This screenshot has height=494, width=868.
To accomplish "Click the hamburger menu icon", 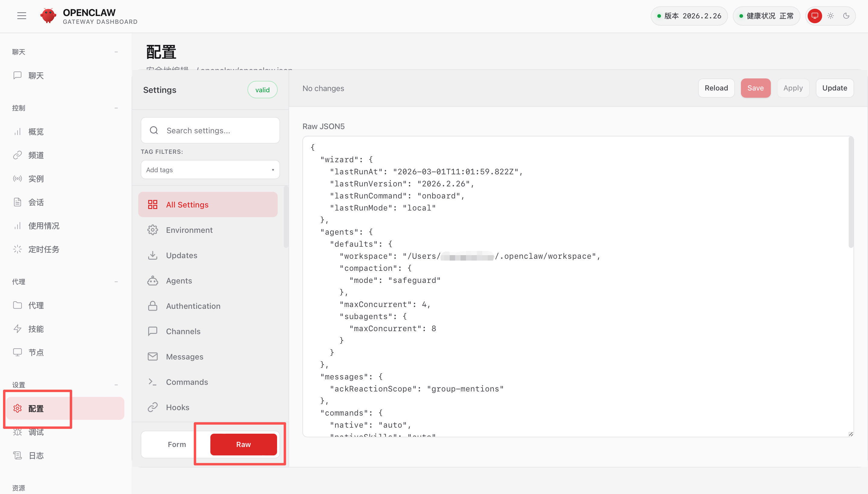I will click(21, 16).
